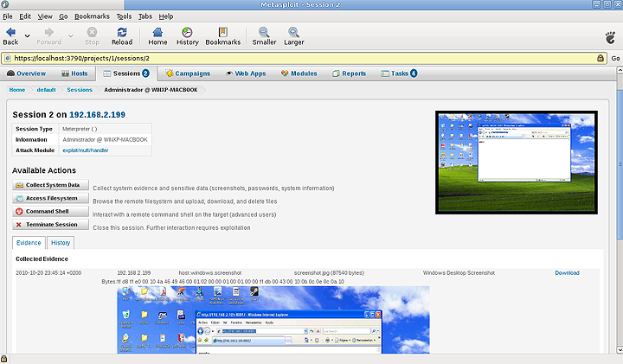Go to Home using house icon
The image size is (623, 364).
click(157, 32)
